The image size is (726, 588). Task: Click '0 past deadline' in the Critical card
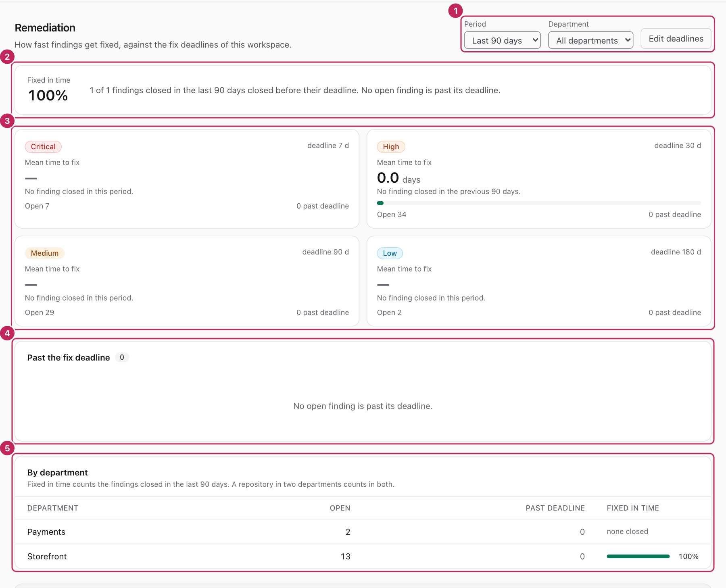323,206
